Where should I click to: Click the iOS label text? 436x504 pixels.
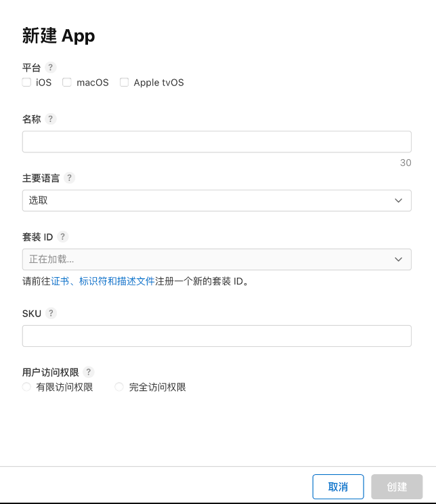44,83
